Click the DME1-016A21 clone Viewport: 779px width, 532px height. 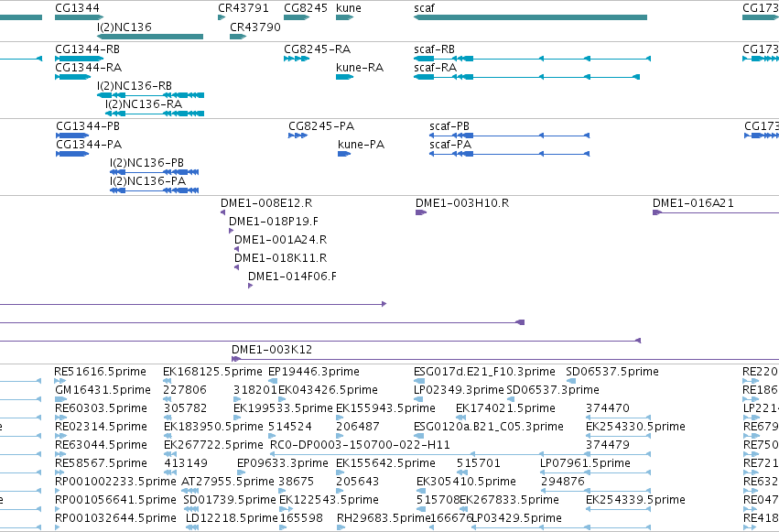(716, 212)
